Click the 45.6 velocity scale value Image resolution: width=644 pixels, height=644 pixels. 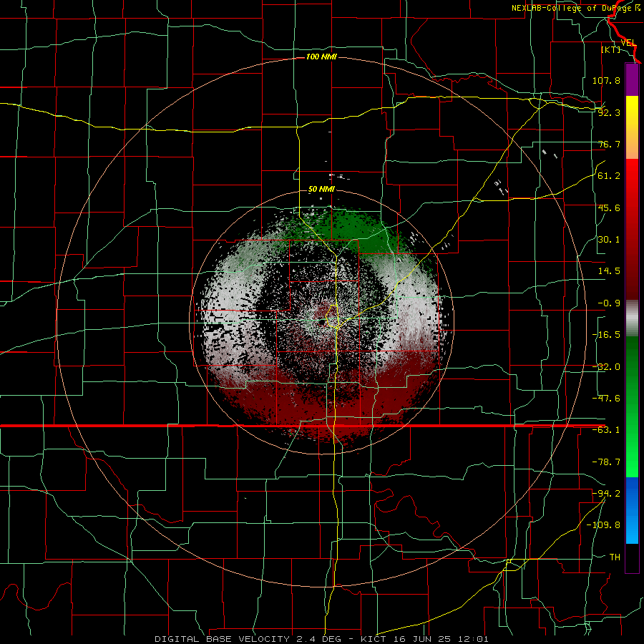[x=609, y=208]
